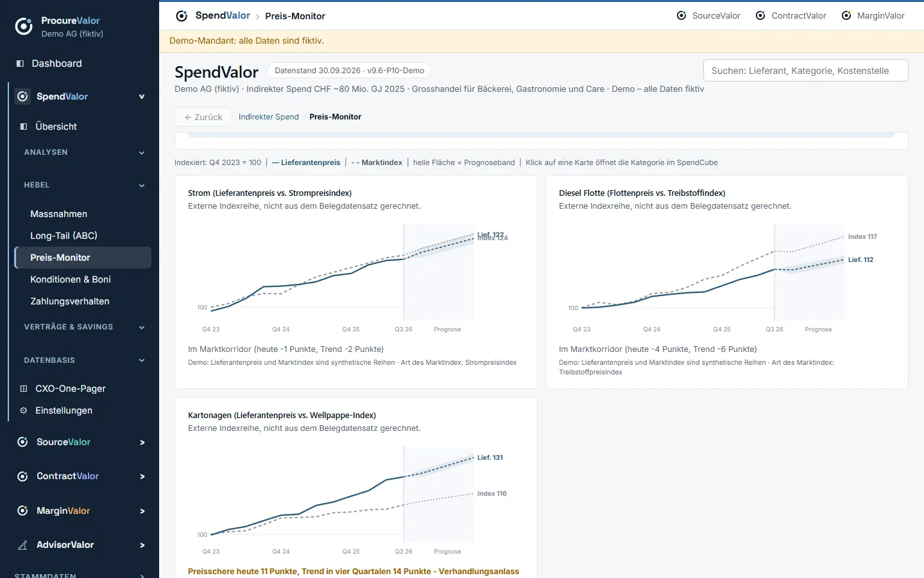
Task: Click SpendValor in the top breadcrumb
Action: [223, 15]
